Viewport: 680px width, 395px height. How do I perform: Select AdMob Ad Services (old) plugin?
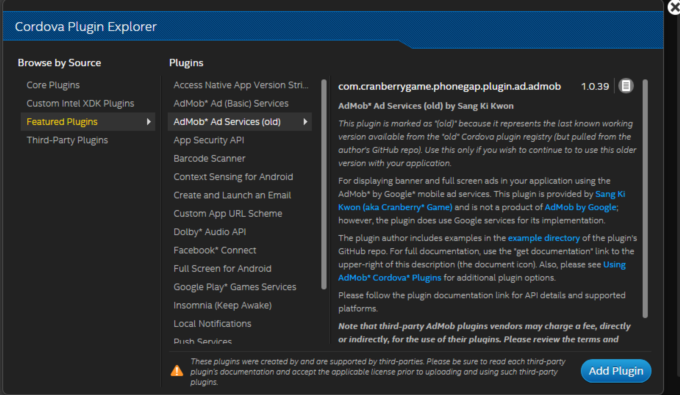tap(239, 122)
